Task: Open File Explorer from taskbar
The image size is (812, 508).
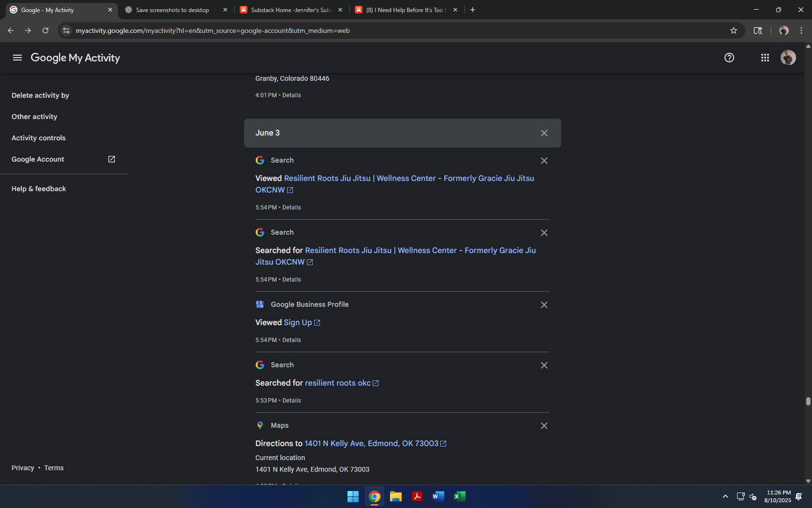Action: [x=396, y=496]
